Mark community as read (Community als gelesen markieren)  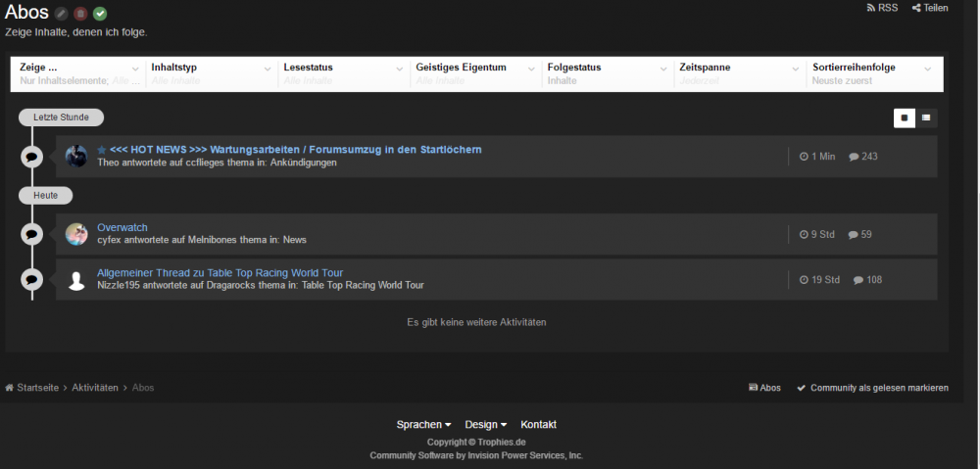[x=872, y=388]
